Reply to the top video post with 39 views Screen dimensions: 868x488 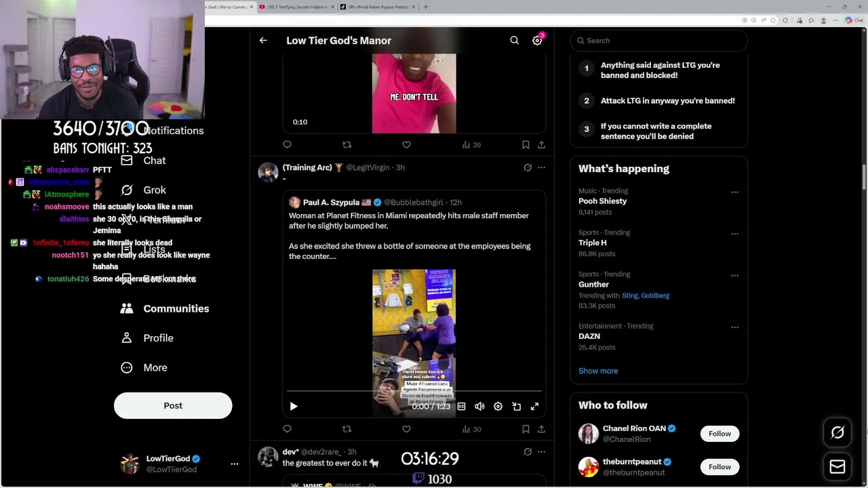(288, 144)
